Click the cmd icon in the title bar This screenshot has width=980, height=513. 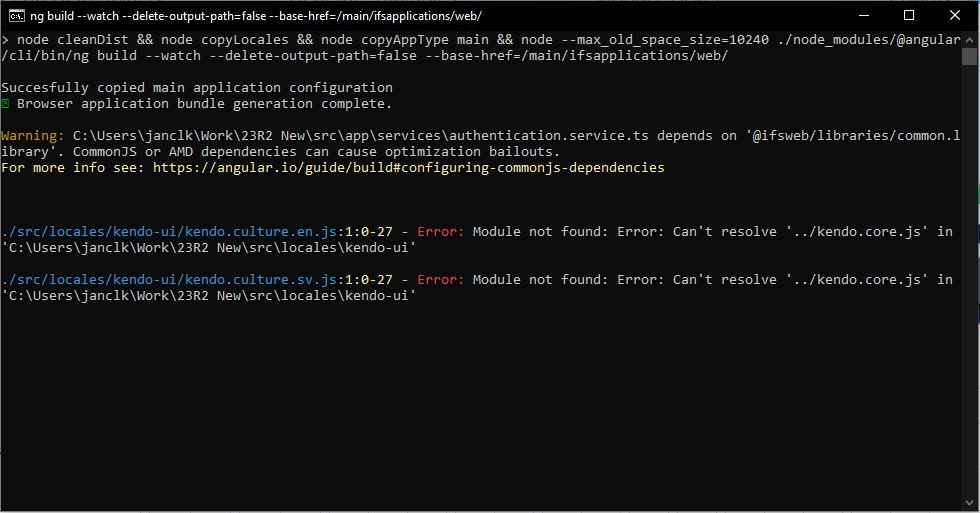16,16
